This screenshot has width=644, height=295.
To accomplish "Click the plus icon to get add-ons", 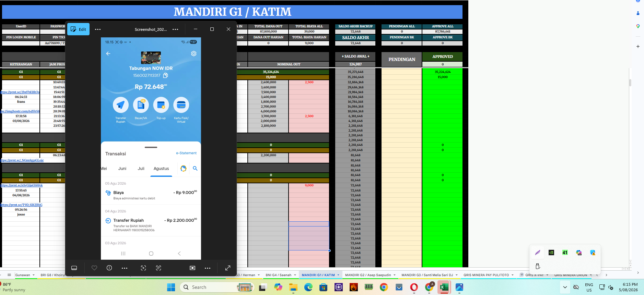I will point(638,46).
